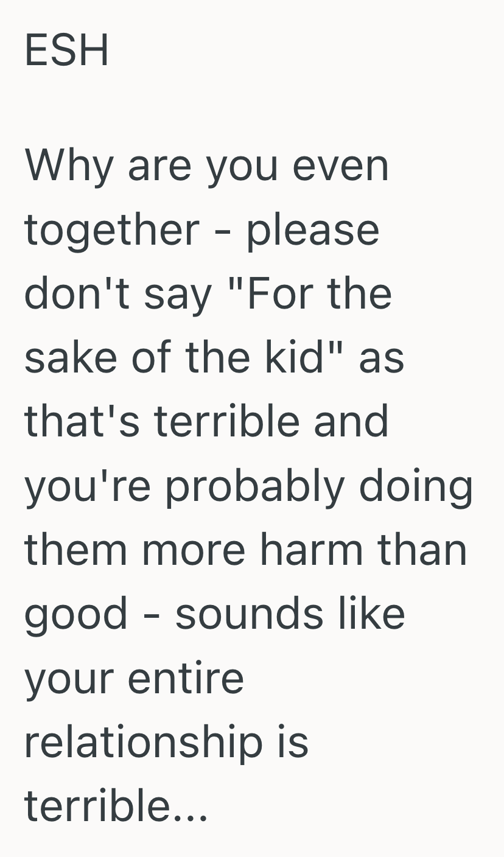
Task: Click the word "you're"
Action: (x=87, y=486)
